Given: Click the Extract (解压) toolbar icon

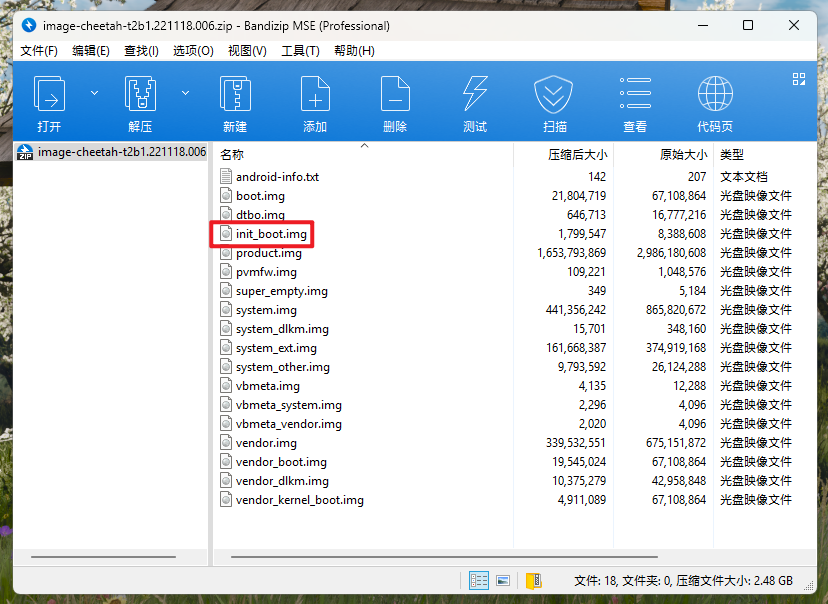Looking at the screenshot, I should [x=140, y=94].
